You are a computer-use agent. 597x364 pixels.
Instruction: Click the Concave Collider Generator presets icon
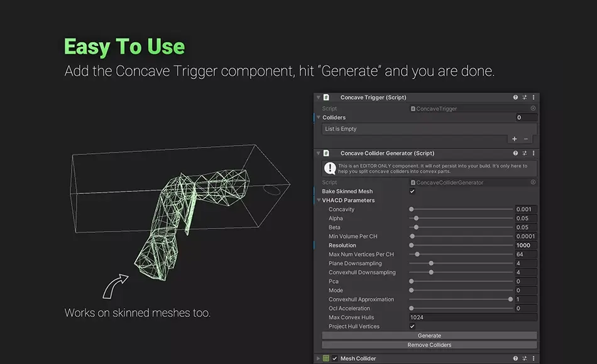524,153
